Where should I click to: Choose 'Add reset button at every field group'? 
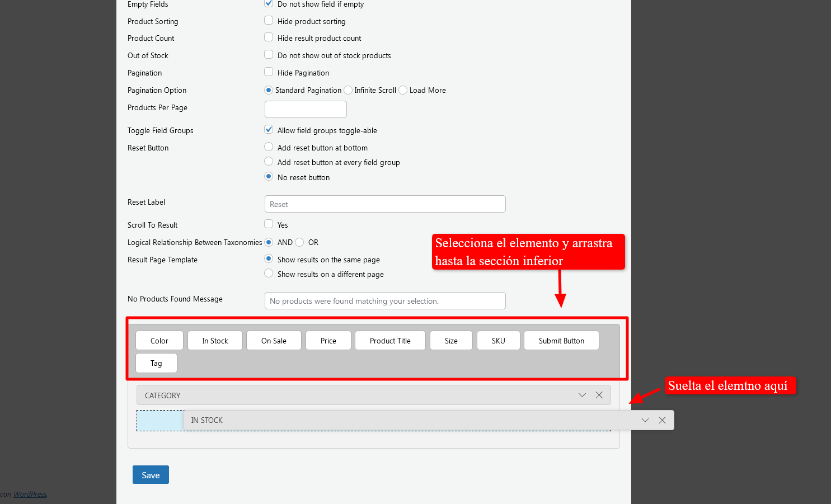coord(269,161)
